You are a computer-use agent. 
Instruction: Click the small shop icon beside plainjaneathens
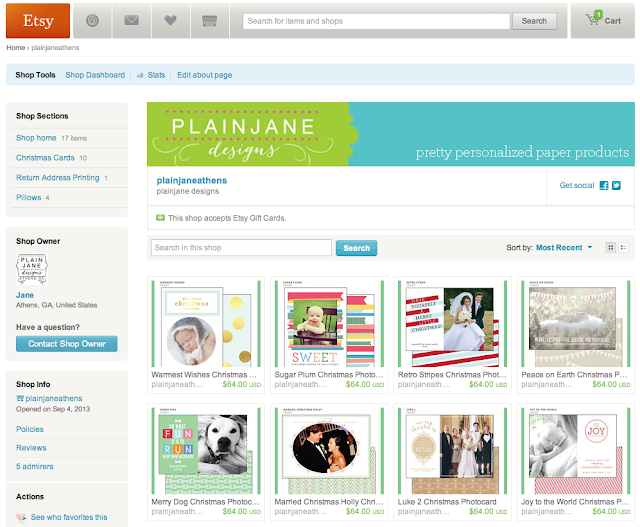(x=20, y=398)
